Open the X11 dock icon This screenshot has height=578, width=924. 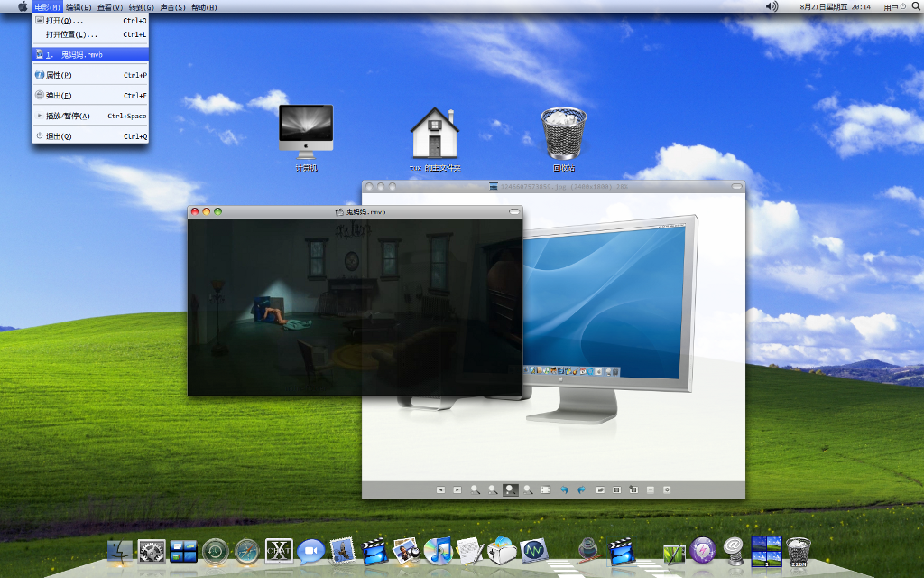(279, 552)
